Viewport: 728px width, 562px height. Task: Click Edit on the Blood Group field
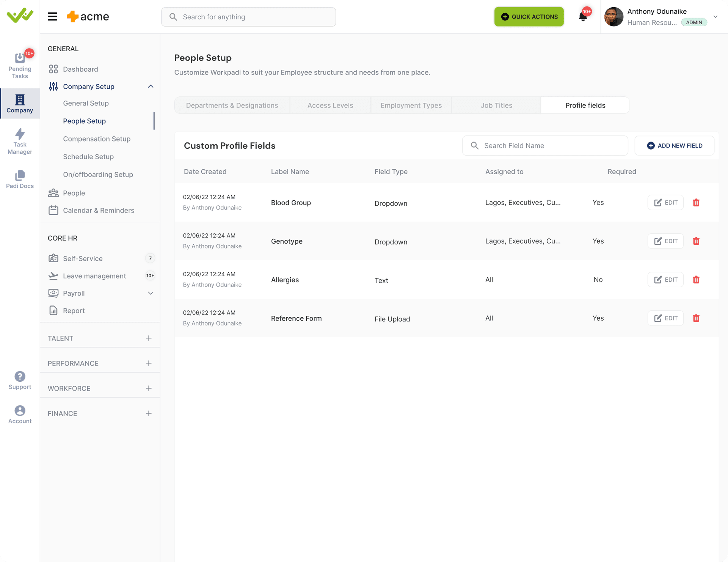pyautogui.click(x=665, y=203)
